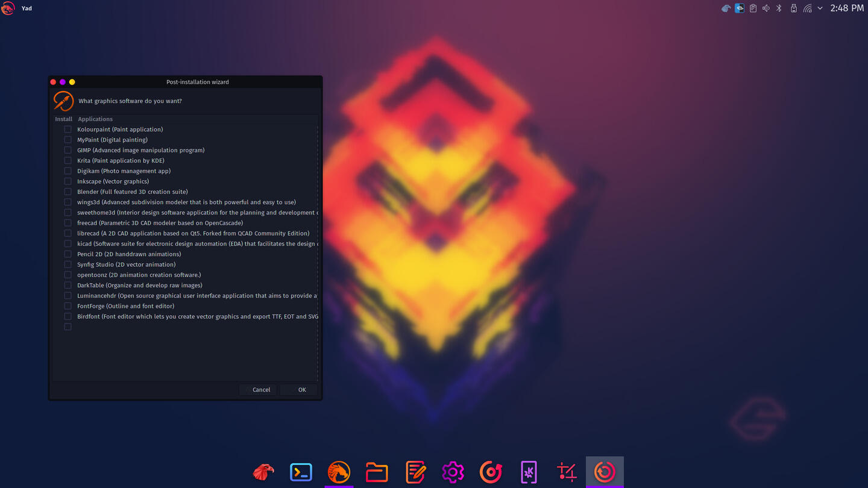This screenshot has width=868, height=488.
Task: Select 'FontForge (Outline and font editor)' text
Action: point(126,306)
